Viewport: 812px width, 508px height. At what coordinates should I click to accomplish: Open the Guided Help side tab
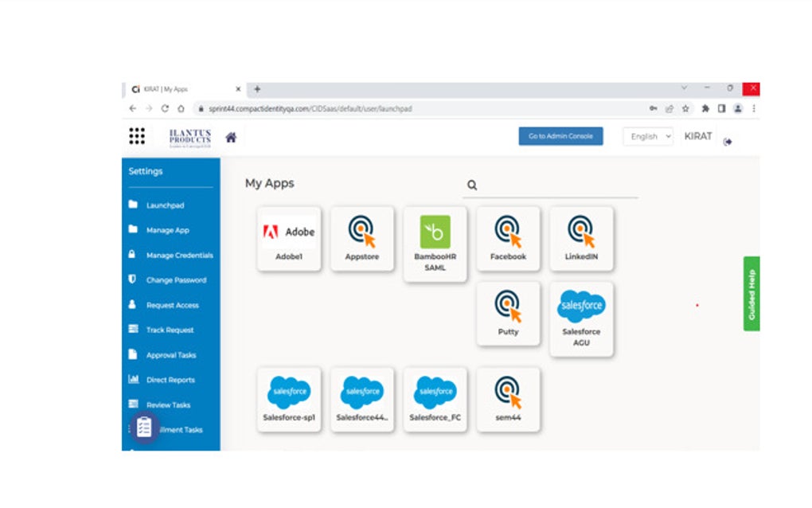751,294
